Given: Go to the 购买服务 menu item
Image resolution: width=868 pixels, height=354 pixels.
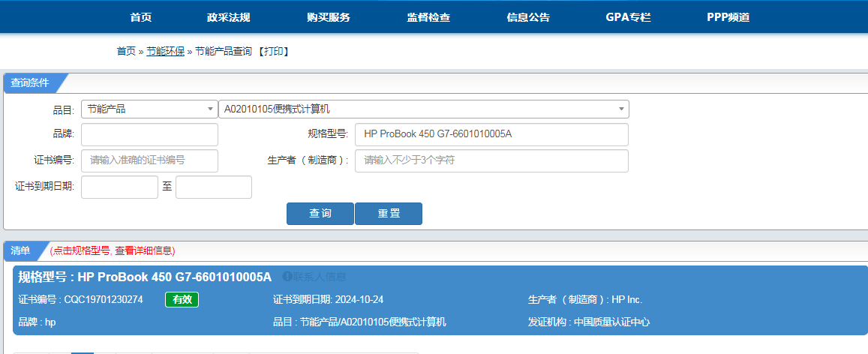Looking at the screenshot, I should click(329, 17).
